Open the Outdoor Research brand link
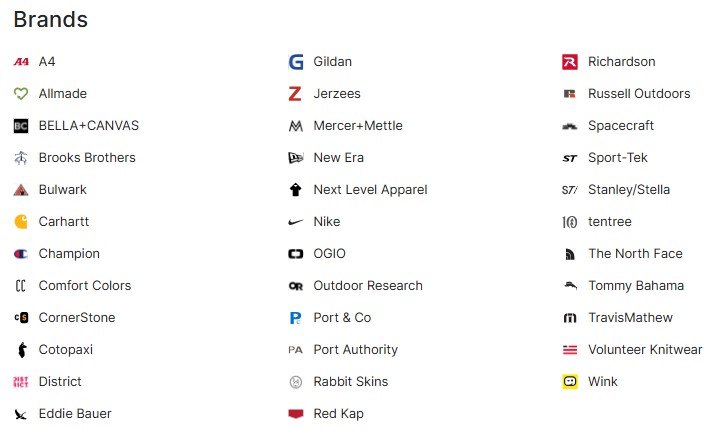The height and width of the screenshot is (437, 714). click(368, 286)
